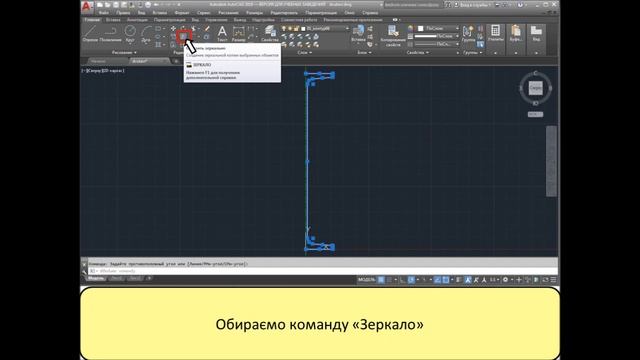Click the Erase tool icon
The width and height of the screenshot is (640, 360).
(x=207, y=29)
